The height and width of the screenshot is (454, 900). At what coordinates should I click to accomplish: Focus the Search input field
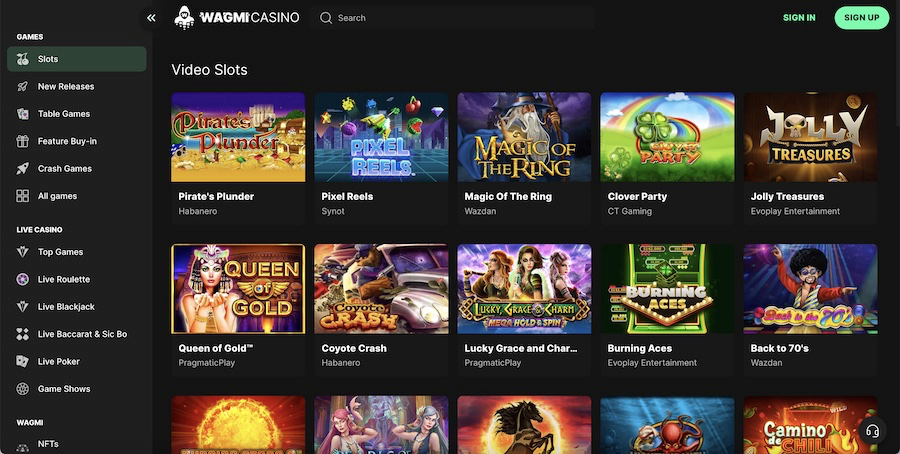[x=452, y=18]
